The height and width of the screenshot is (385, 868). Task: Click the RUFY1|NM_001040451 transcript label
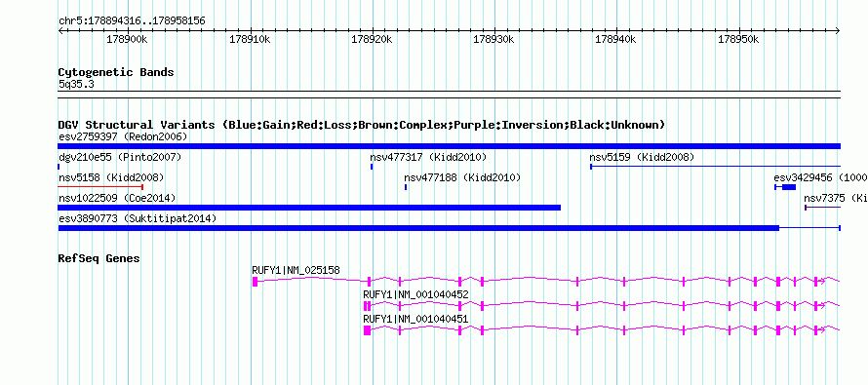[x=415, y=319]
